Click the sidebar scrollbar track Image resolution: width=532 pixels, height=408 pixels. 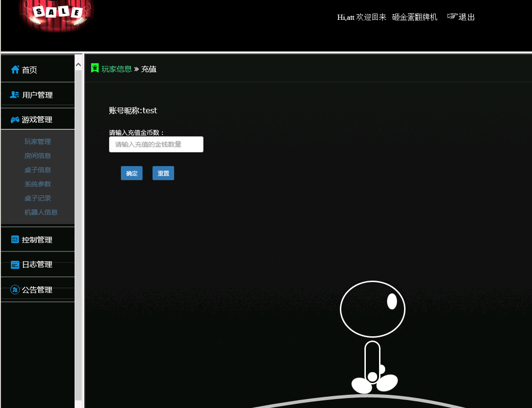coord(78,236)
